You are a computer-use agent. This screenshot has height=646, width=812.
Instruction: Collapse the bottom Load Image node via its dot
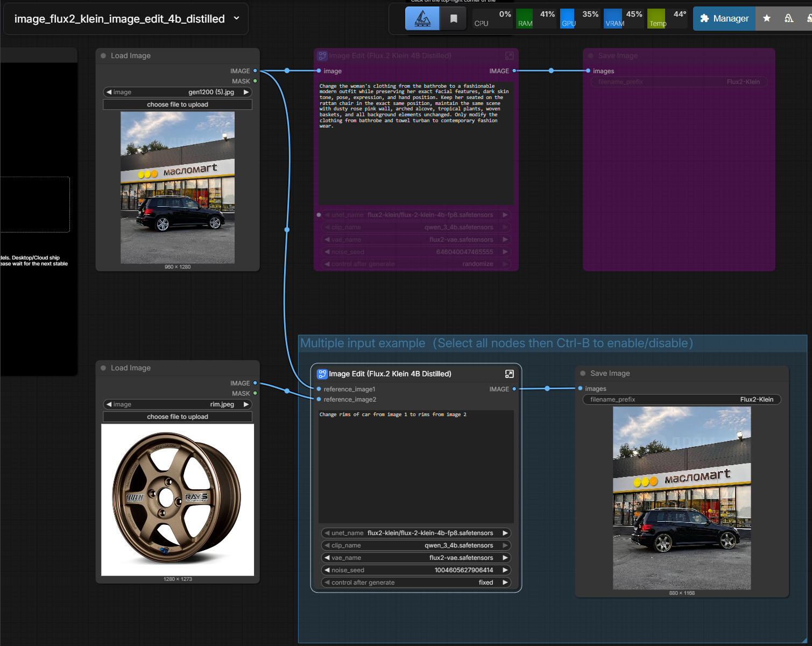(x=103, y=368)
